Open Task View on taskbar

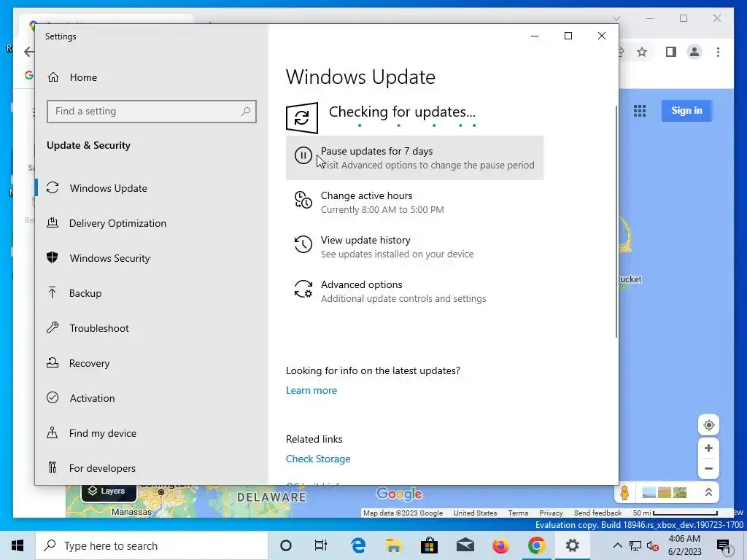pyautogui.click(x=321, y=545)
